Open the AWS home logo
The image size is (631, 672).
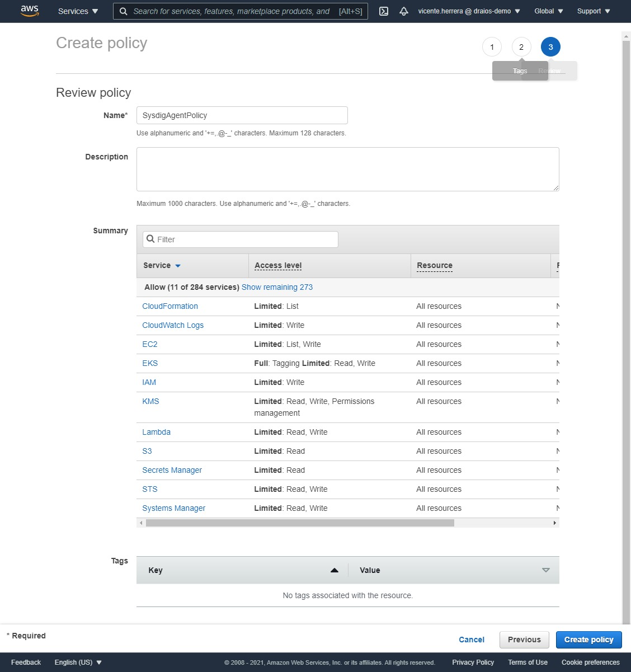tap(30, 11)
